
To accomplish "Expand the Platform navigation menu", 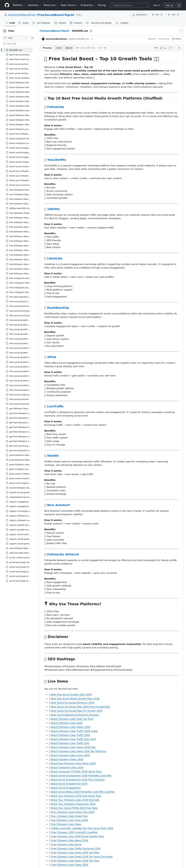I will click(x=19, y=5).
